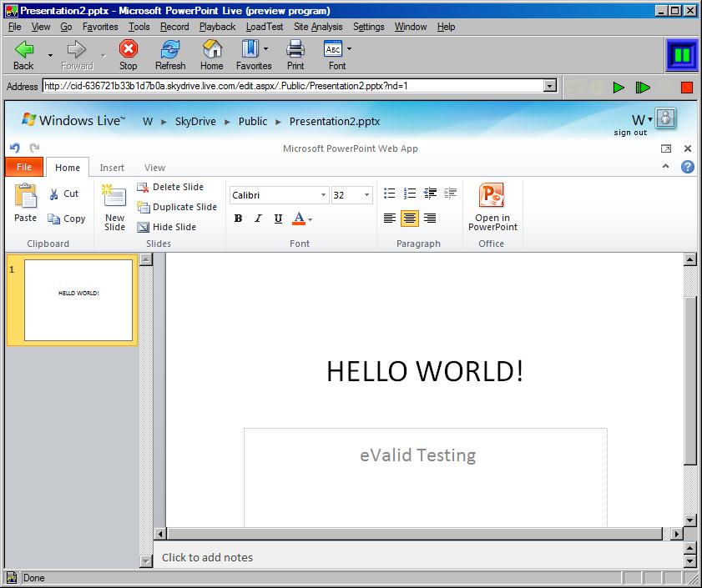702x588 pixels.
Task: Insert a bulleted list
Action: [390, 193]
